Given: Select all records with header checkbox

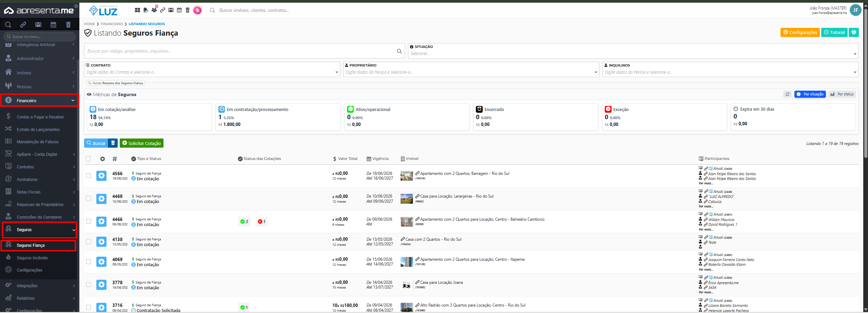Looking at the screenshot, I should [x=89, y=159].
